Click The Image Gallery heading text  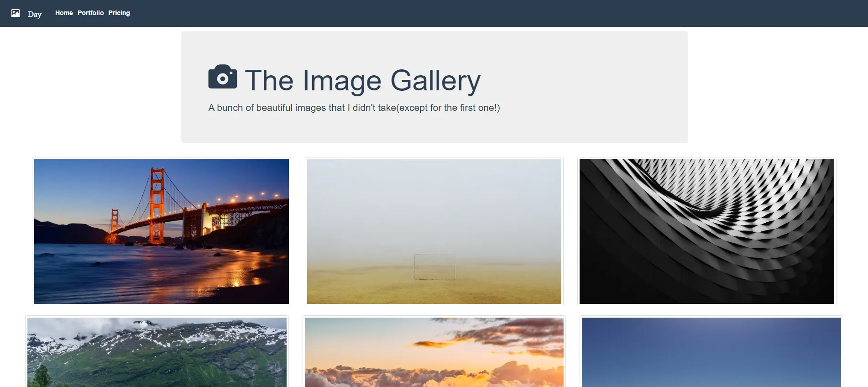pos(362,80)
